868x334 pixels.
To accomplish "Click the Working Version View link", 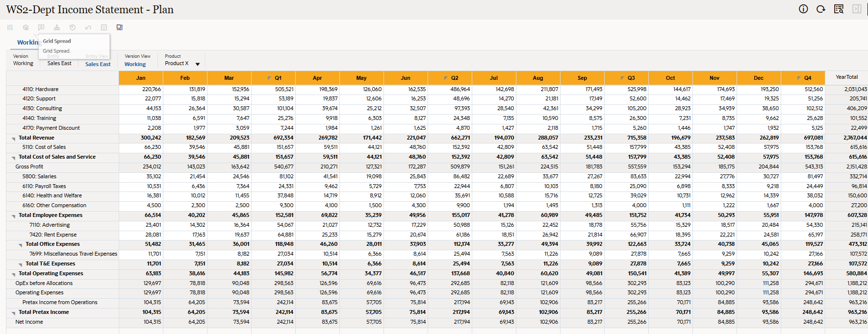I will 135,64.
